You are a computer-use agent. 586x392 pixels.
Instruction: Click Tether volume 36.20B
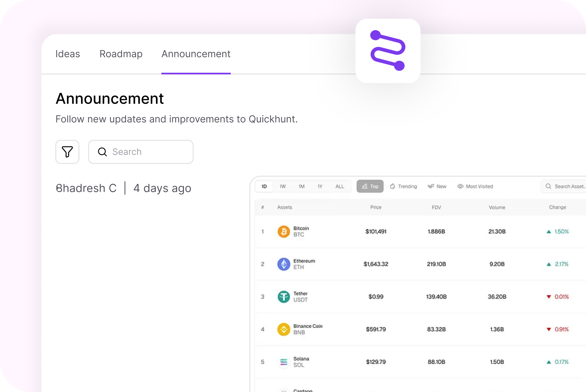tap(497, 297)
